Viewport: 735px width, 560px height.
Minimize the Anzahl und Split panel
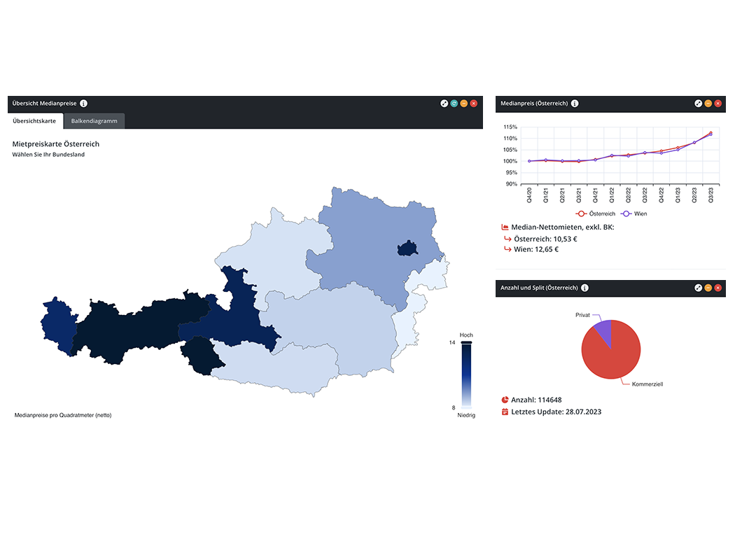tap(708, 288)
